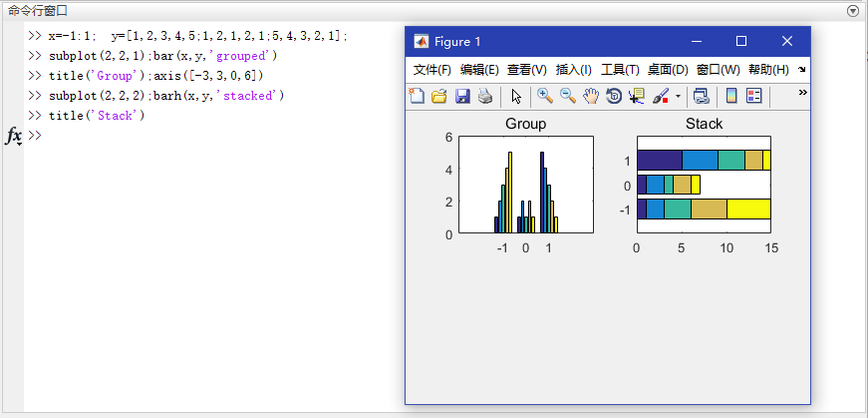The width and height of the screenshot is (868, 418).
Task: Select the Data Cursor tool
Action: point(637,97)
